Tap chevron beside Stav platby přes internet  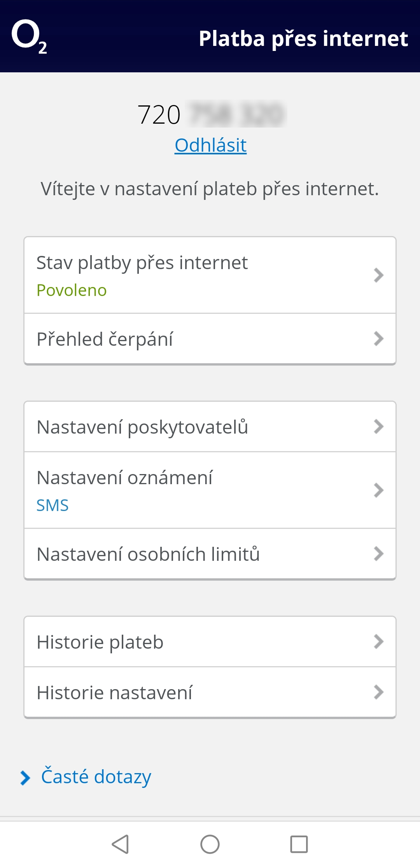coord(378,275)
